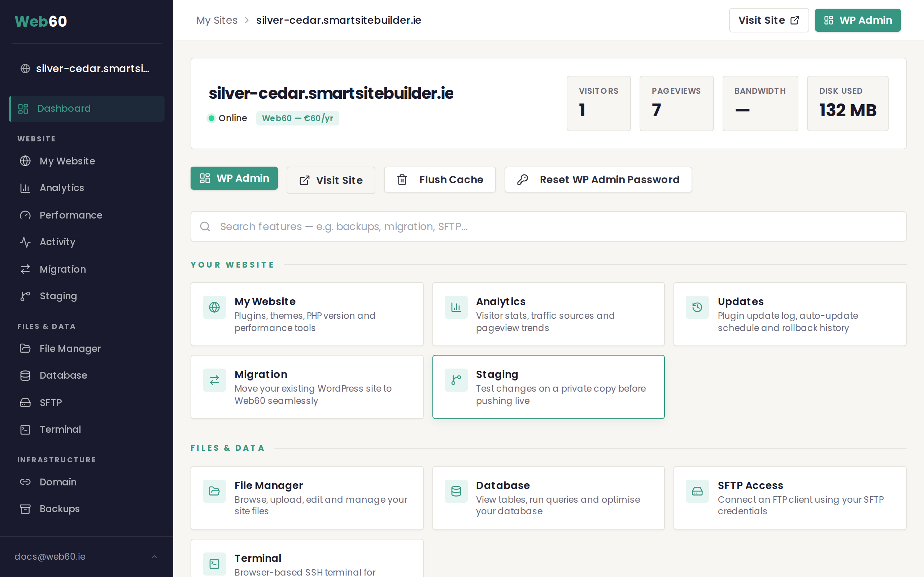The height and width of the screenshot is (577, 924).
Task: Click the Database cylinder icon in sidebar
Action: [x=25, y=375]
